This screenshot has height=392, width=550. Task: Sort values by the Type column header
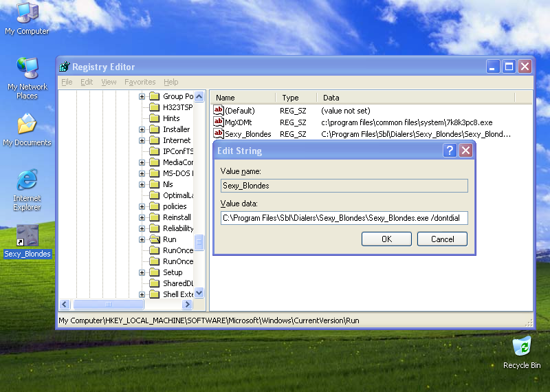point(296,98)
